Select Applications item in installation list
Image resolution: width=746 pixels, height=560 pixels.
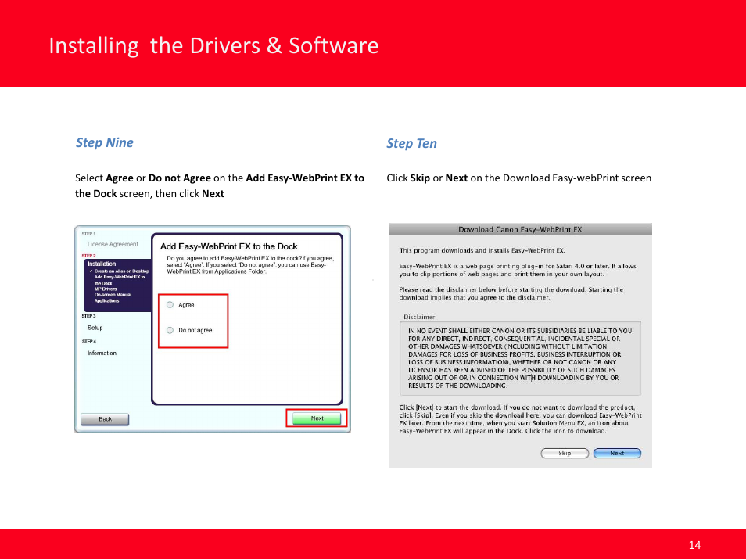coord(106,300)
